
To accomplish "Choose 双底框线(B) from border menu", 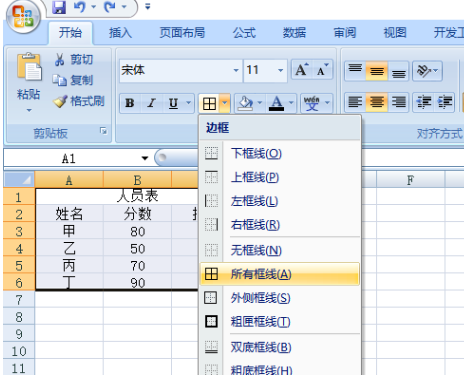I will [280, 347].
